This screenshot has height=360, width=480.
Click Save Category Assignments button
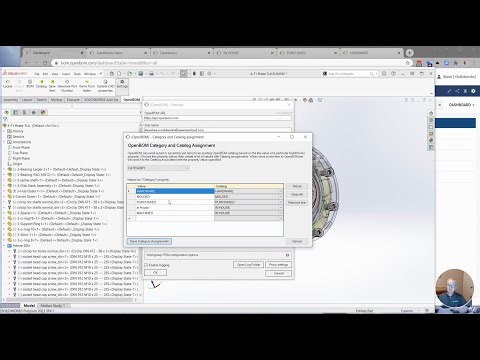tap(149, 241)
